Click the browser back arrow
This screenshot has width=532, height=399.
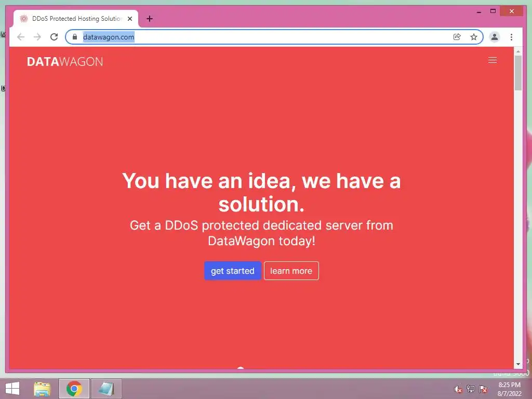point(21,37)
